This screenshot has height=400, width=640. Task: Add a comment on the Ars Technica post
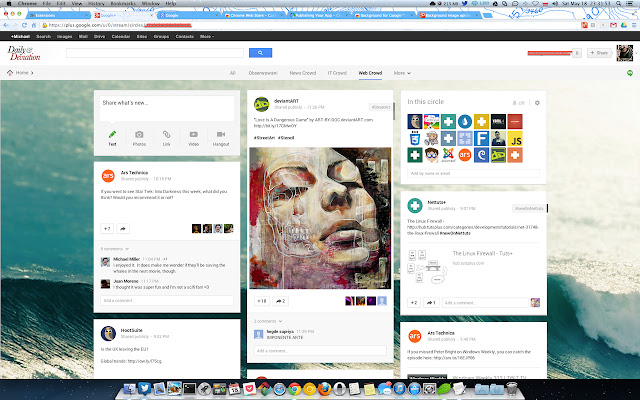167,300
